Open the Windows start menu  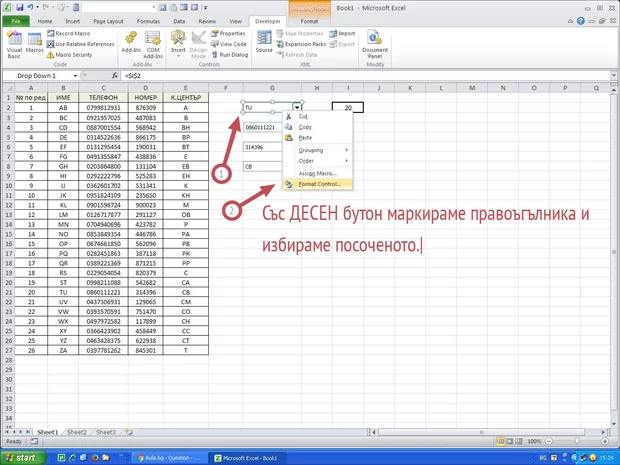click(23, 458)
